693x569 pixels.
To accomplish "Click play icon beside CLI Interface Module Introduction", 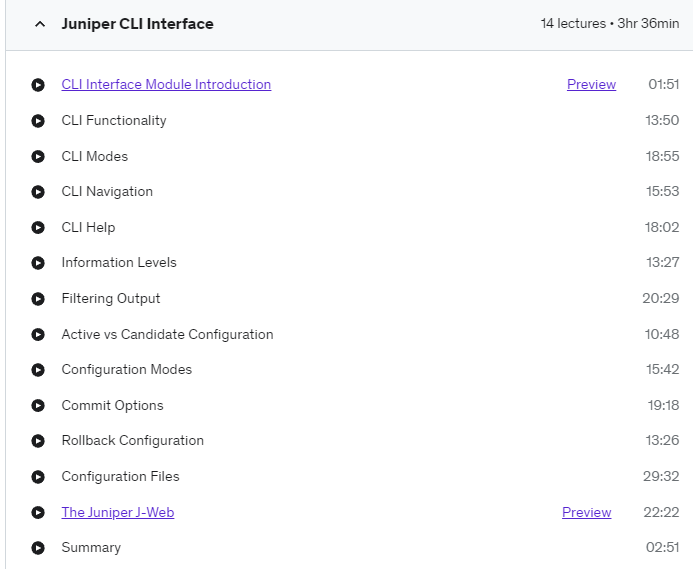I will click(38, 85).
